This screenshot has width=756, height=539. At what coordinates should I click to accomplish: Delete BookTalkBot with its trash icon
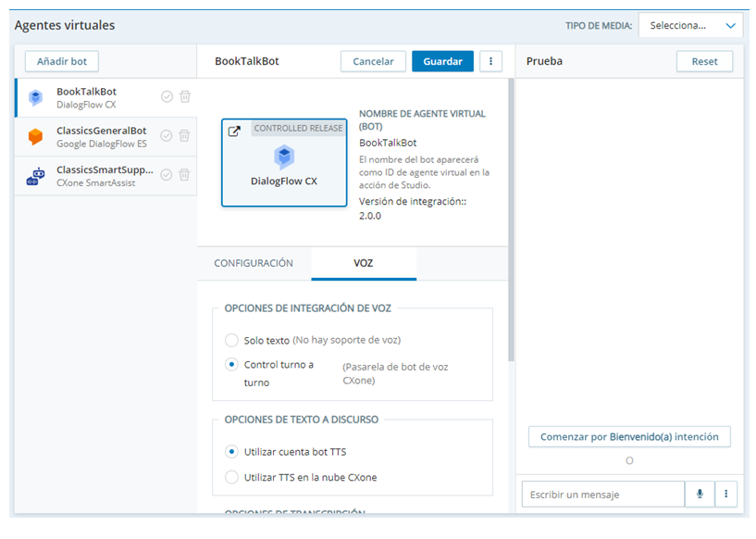point(185,96)
